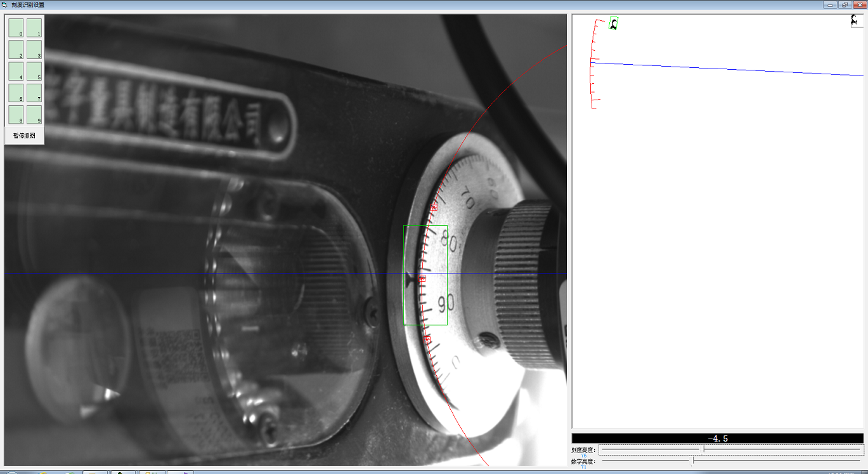Choose the digit 3 template box
This screenshot has height=474, width=868.
34,49
